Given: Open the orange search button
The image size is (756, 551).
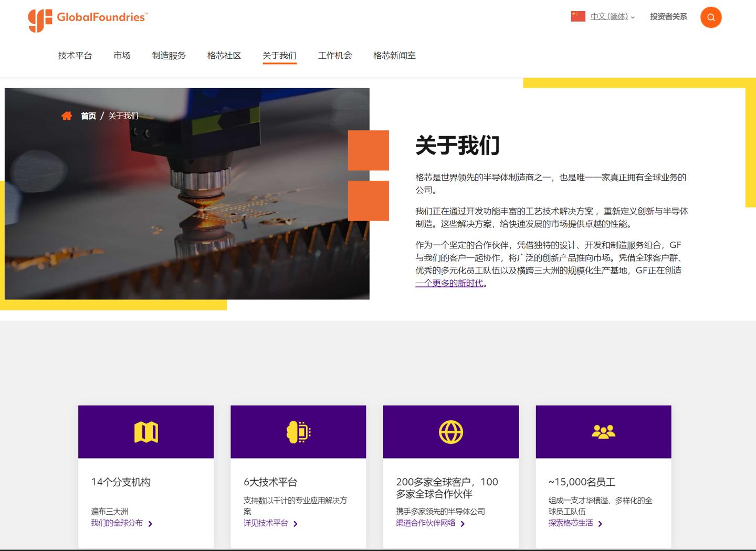Looking at the screenshot, I should tap(710, 17).
